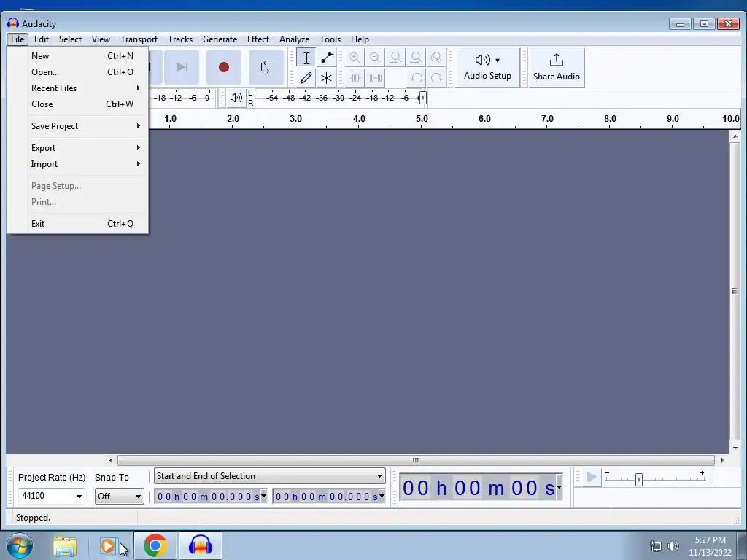Open Windows Media Player from the taskbar
Viewport: 747px width, 560px height.
(108, 546)
